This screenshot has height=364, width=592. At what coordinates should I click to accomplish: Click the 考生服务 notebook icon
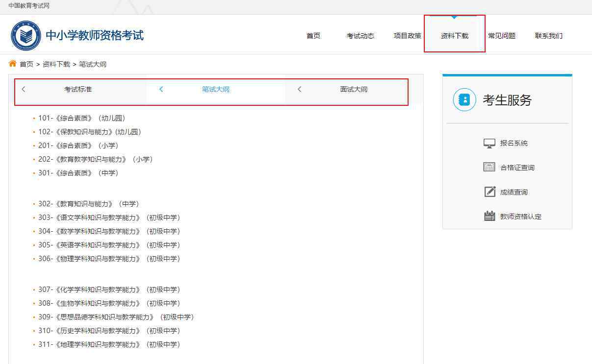click(464, 100)
